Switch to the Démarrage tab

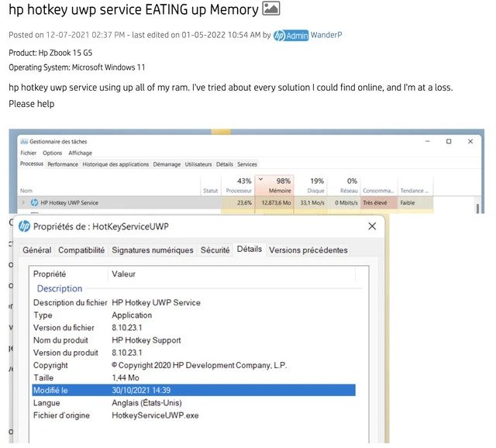point(167,164)
